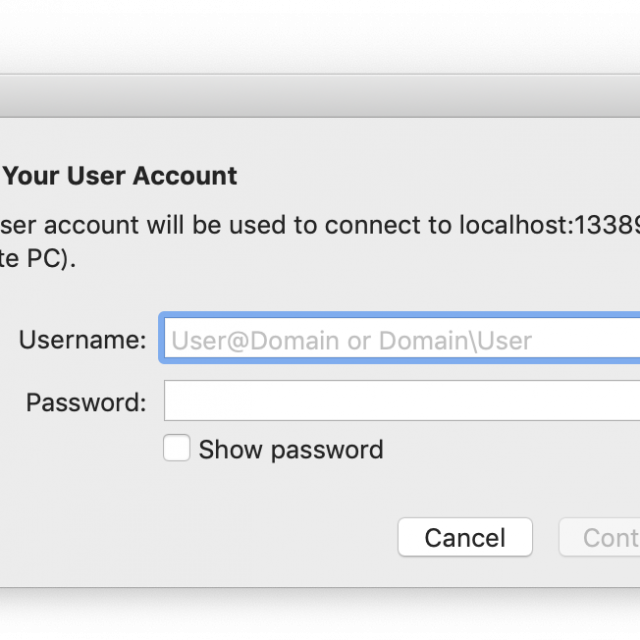Click the "User@Domain or Domain\User" placeholder text
Image resolution: width=640 pixels, height=640 pixels.
click(x=351, y=341)
